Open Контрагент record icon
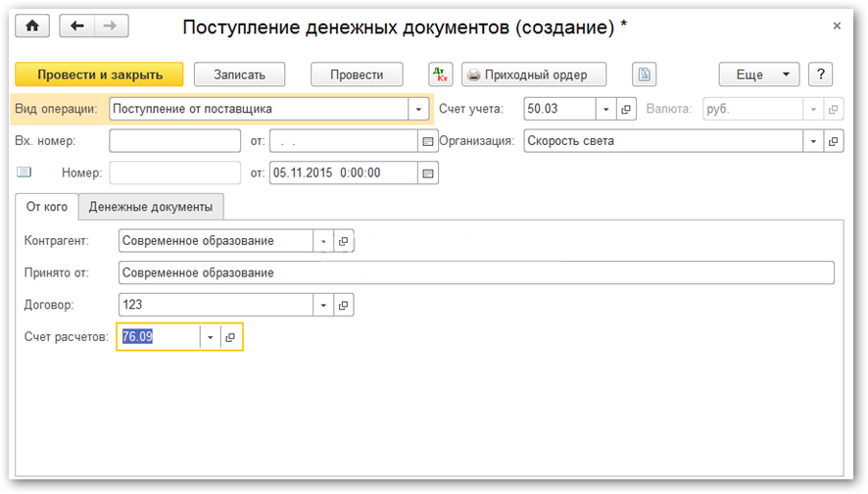Image resolution: width=868 pixels, height=494 pixels. pyautogui.click(x=344, y=240)
